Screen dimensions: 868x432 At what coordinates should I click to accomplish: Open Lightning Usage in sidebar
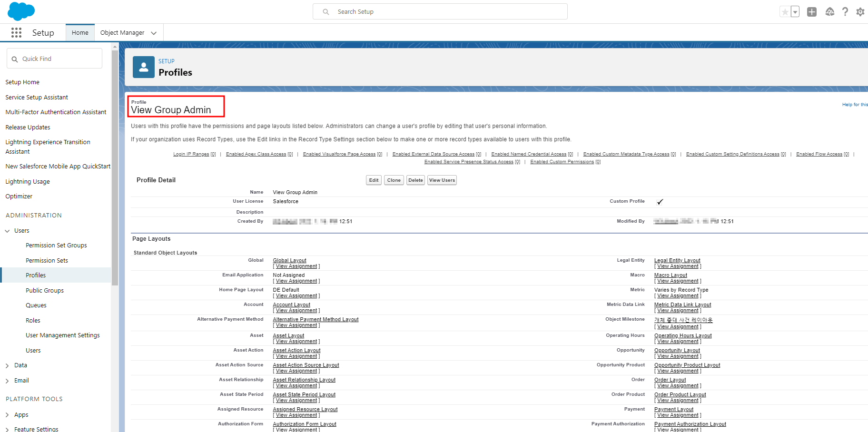[28, 182]
